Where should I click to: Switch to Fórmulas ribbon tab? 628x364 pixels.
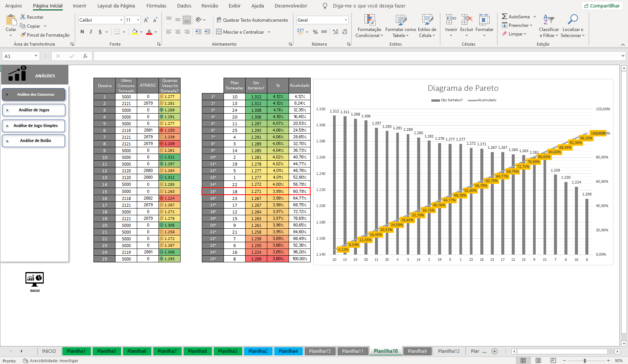(x=156, y=6)
